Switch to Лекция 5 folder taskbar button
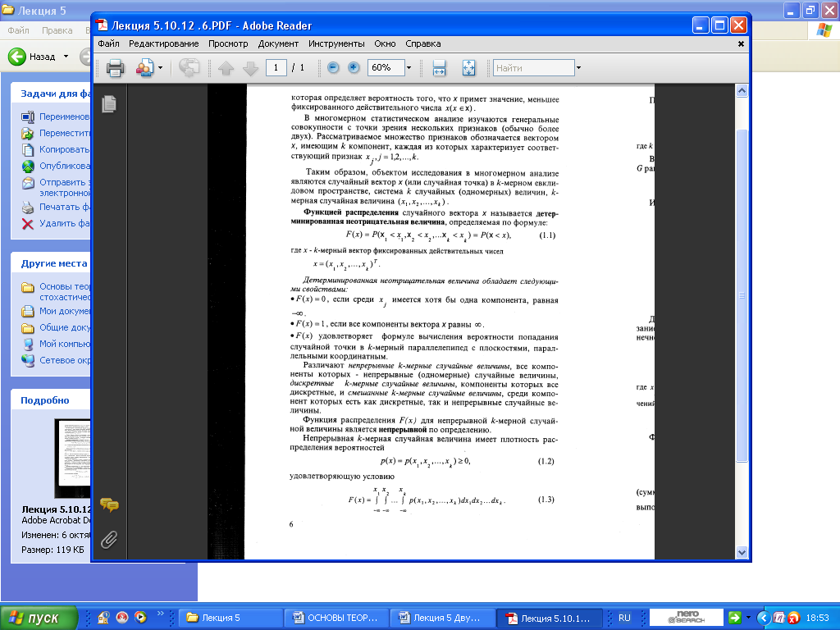Screen dimensions: 840x630 pos(231,618)
